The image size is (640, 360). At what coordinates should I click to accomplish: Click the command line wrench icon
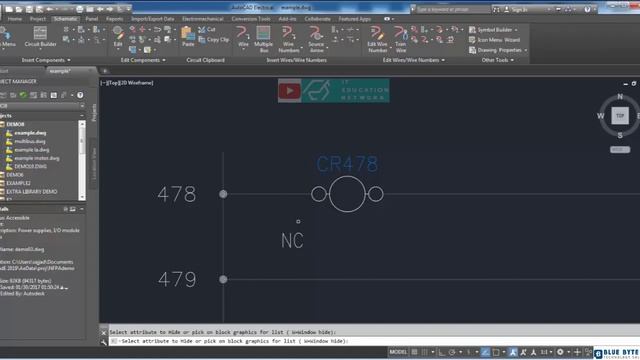coord(104,342)
